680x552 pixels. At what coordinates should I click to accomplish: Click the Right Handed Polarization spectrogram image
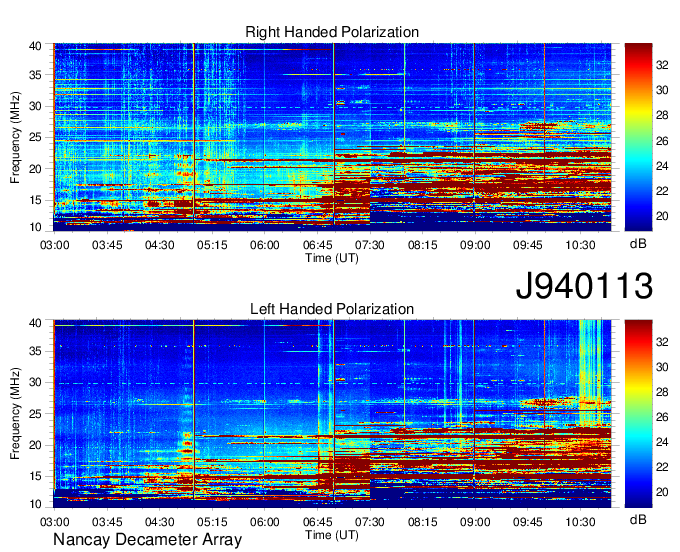click(332, 137)
